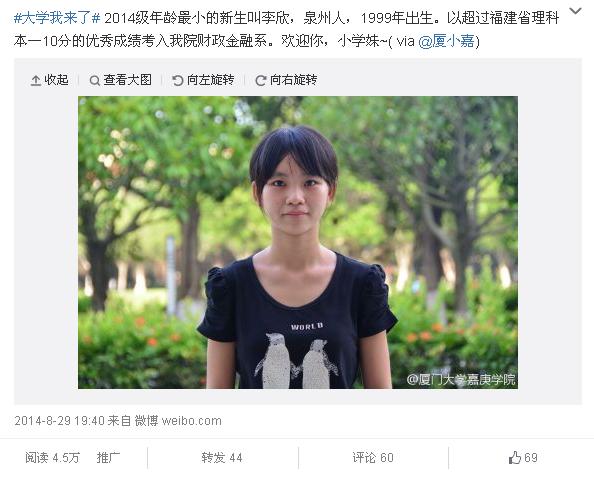
Task: Open the post options chevron dropdown
Action: (x=576, y=11)
